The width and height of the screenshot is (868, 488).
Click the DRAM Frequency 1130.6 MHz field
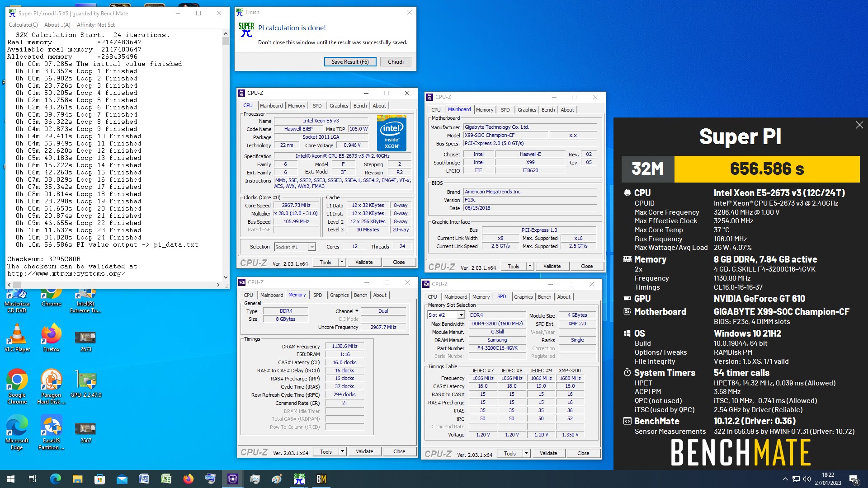click(344, 347)
